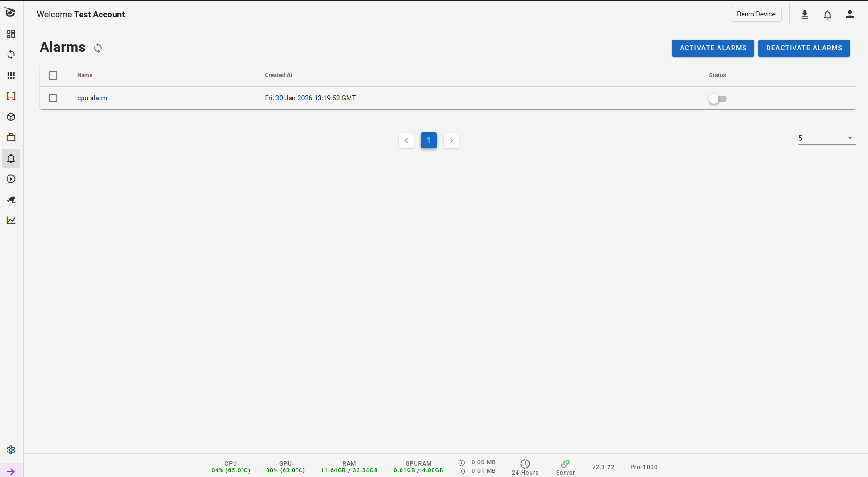Open the play circle icon in sidebar
Viewport: 868px width, 477px height.
[11, 179]
